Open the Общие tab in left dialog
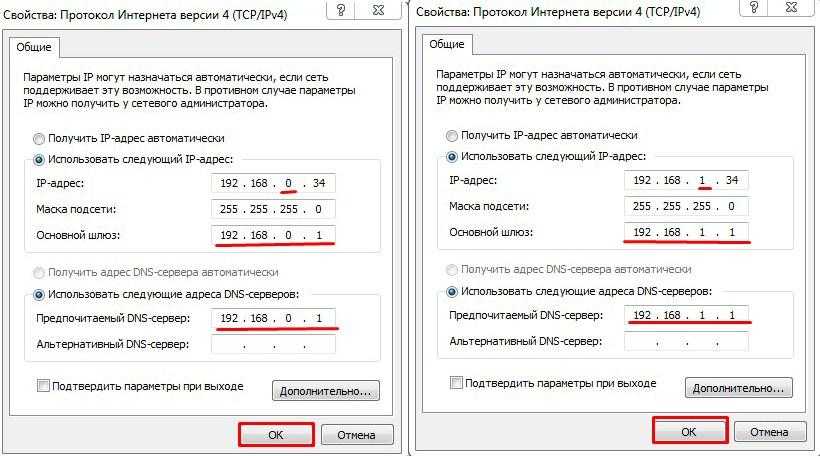820x456 pixels. coord(34,47)
